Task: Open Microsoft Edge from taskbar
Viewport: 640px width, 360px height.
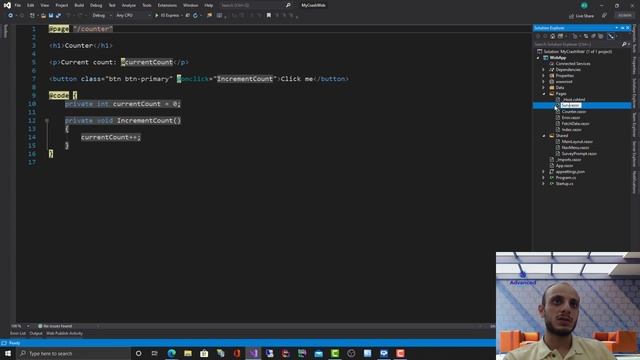Action: (x=171, y=353)
